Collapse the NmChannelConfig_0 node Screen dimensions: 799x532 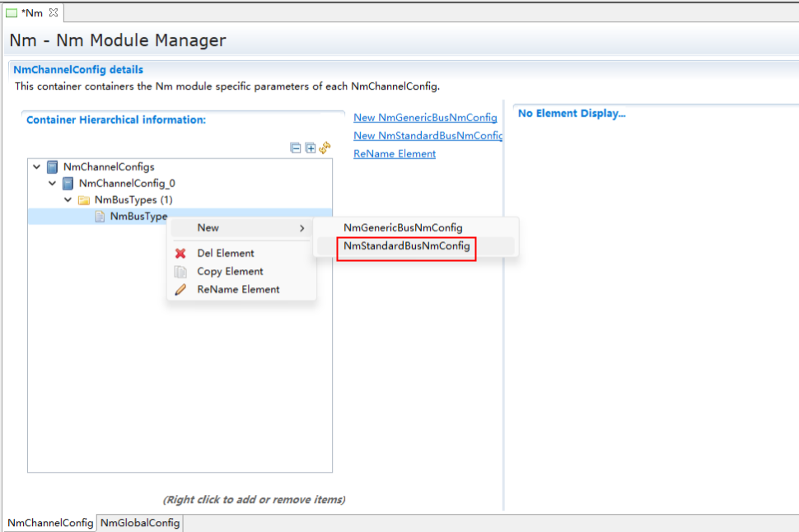(52, 184)
